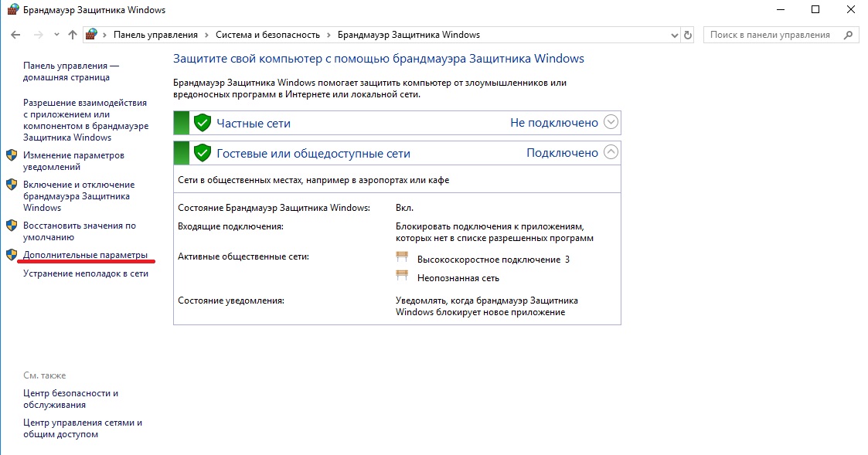The width and height of the screenshot is (868, 455).
Task: Collapse 'Гостевые или общедоступные сети' section chevron
Action: point(611,152)
